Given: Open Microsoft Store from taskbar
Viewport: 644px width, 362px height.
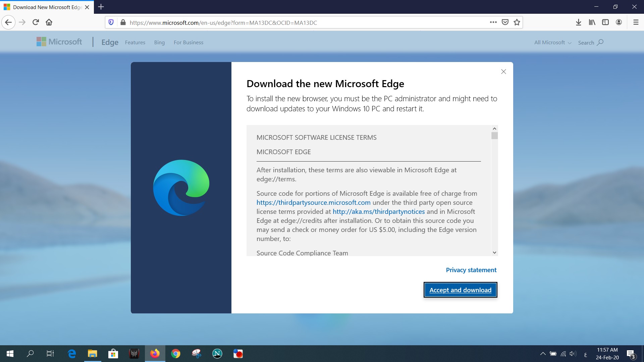Looking at the screenshot, I should click(x=113, y=354).
